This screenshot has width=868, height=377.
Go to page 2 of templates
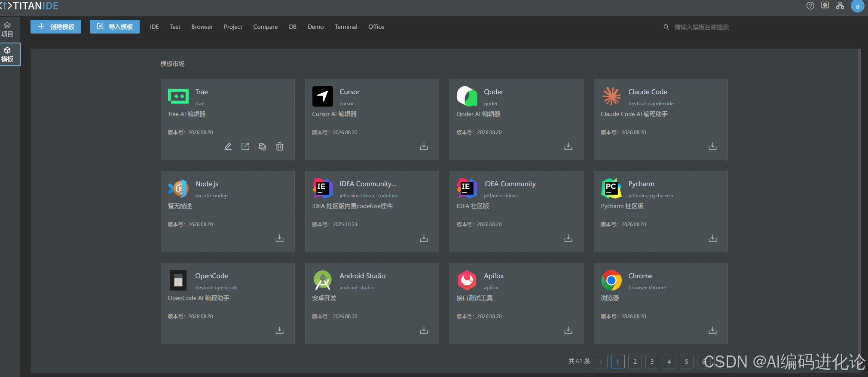[x=635, y=362]
